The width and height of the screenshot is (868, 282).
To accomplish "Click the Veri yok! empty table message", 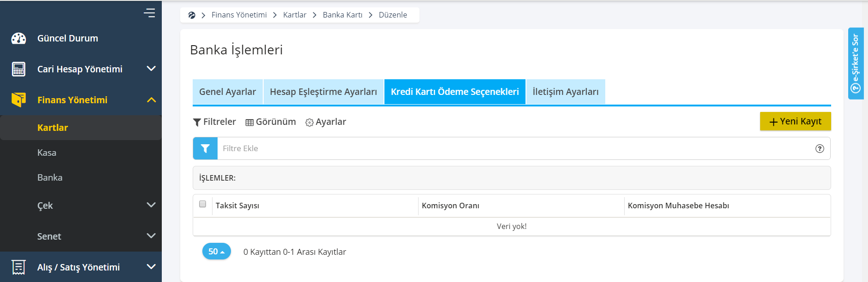I will click(x=512, y=226).
